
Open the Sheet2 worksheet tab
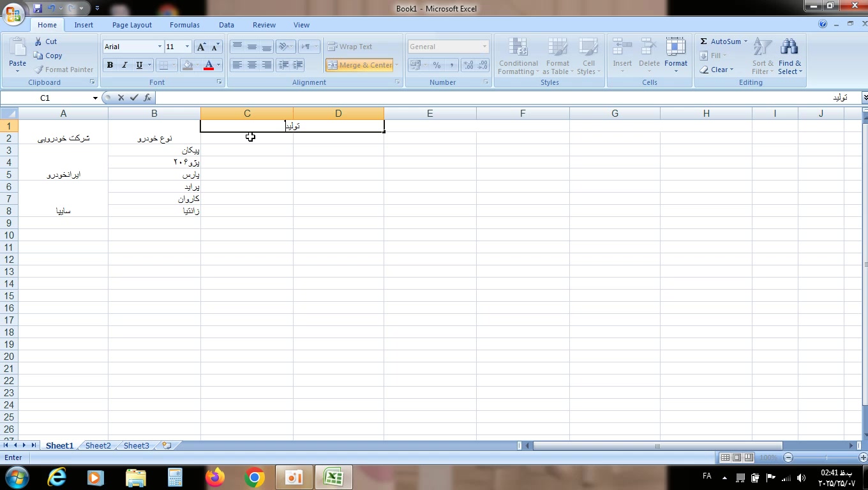pos(98,445)
